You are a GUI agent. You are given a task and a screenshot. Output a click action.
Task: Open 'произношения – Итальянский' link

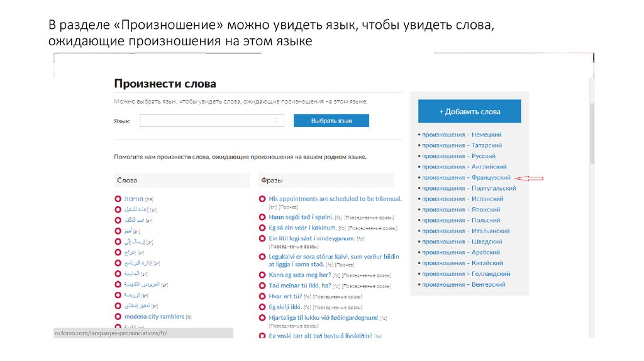pyautogui.click(x=466, y=231)
